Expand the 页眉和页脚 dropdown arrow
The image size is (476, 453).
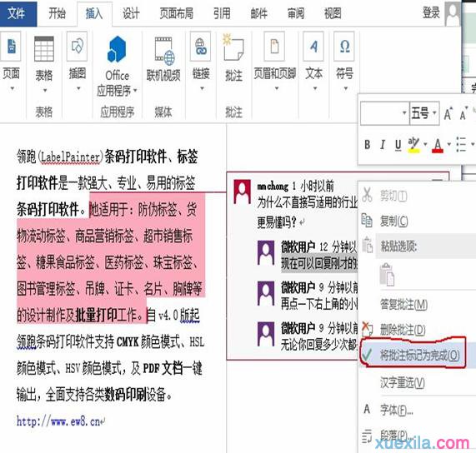(x=277, y=88)
